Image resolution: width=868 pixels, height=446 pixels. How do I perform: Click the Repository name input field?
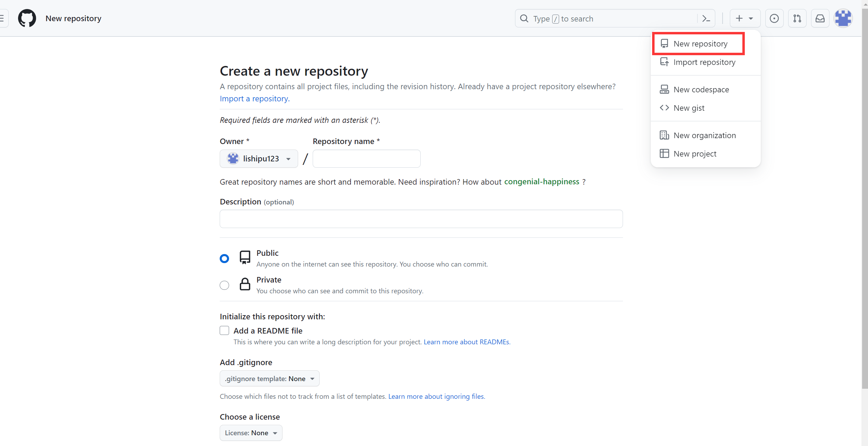coord(366,159)
